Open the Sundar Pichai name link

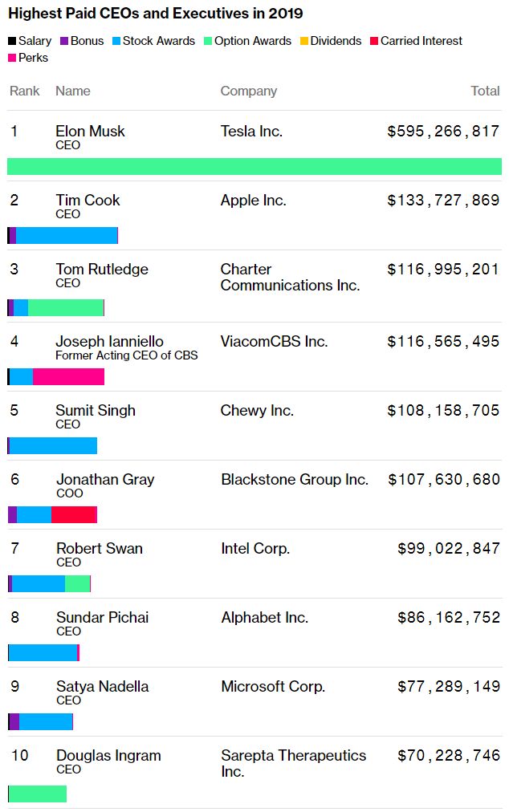[102, 618]
